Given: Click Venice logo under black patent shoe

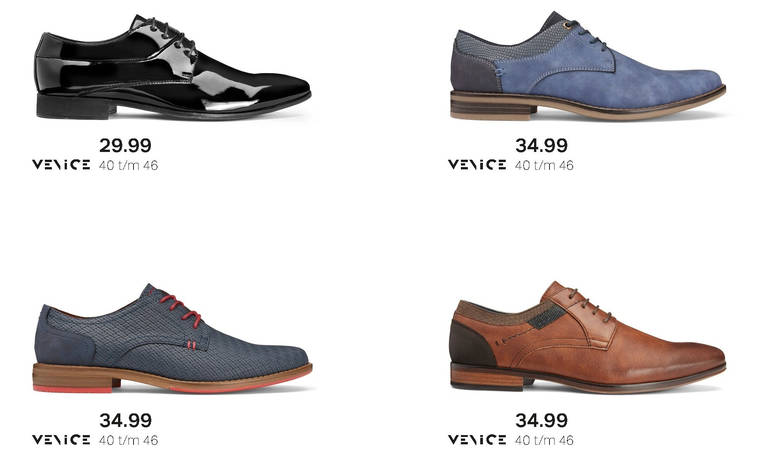Looking at the screenshot, I should (61, 164).
